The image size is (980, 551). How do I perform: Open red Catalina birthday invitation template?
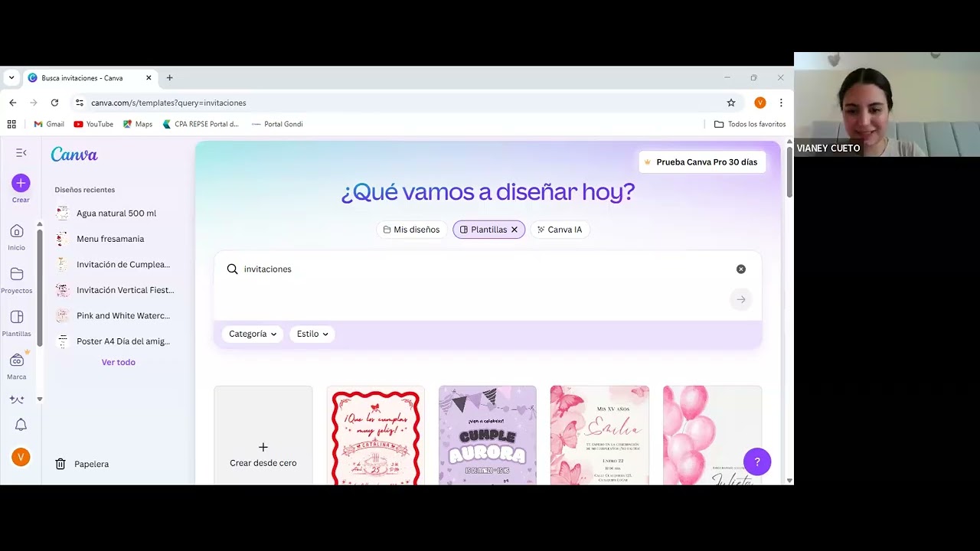375,435
